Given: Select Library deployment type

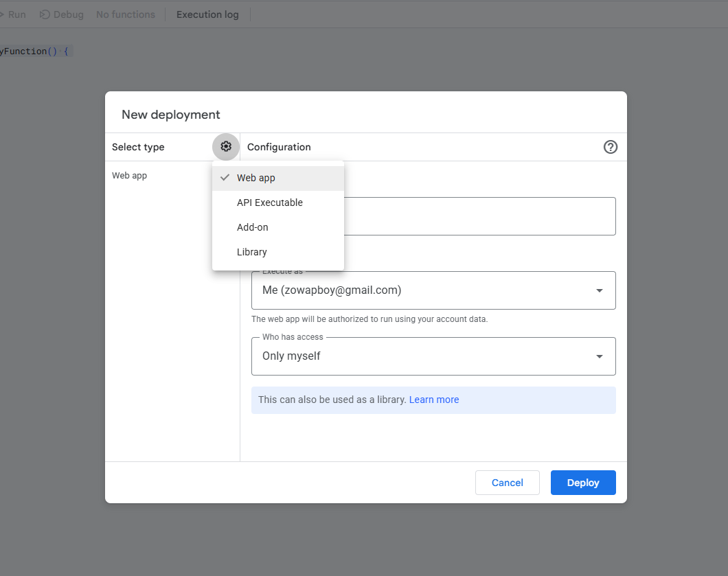Looking at the screenshot, I should (x=278, y=252).
